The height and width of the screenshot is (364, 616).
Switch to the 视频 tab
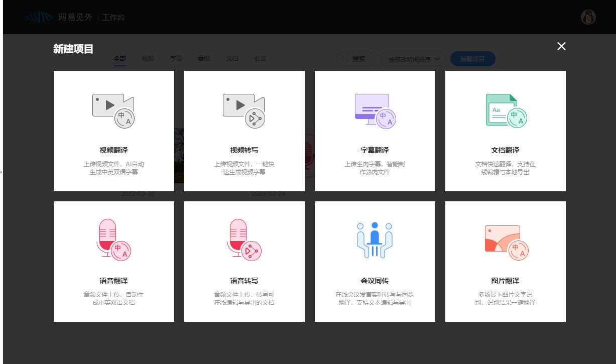pos(148,59)
